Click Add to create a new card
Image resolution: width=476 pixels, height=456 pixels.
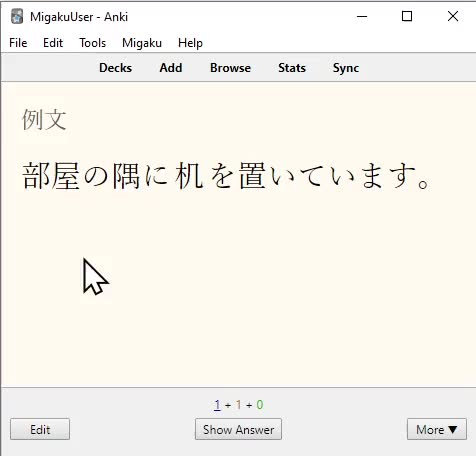tap(171, 68)
